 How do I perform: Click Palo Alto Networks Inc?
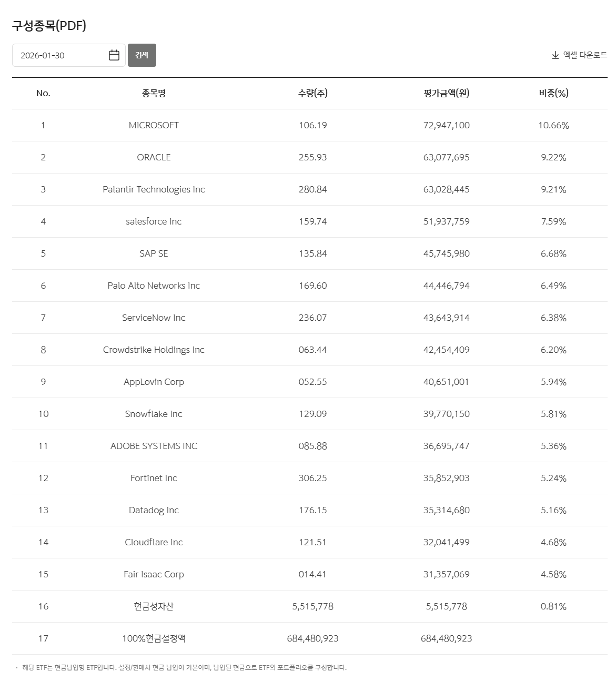[154, 286]
